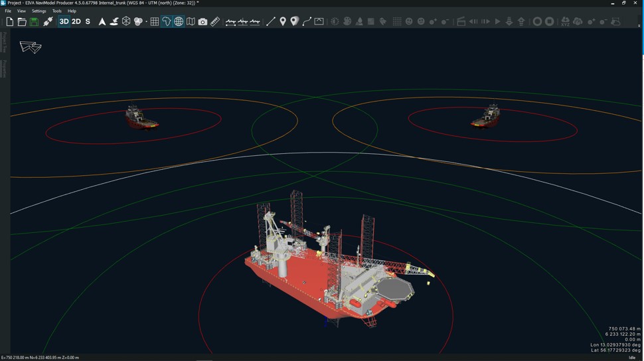
Task: Take a screenshot with the camera icon
Action: coord(202,22)
